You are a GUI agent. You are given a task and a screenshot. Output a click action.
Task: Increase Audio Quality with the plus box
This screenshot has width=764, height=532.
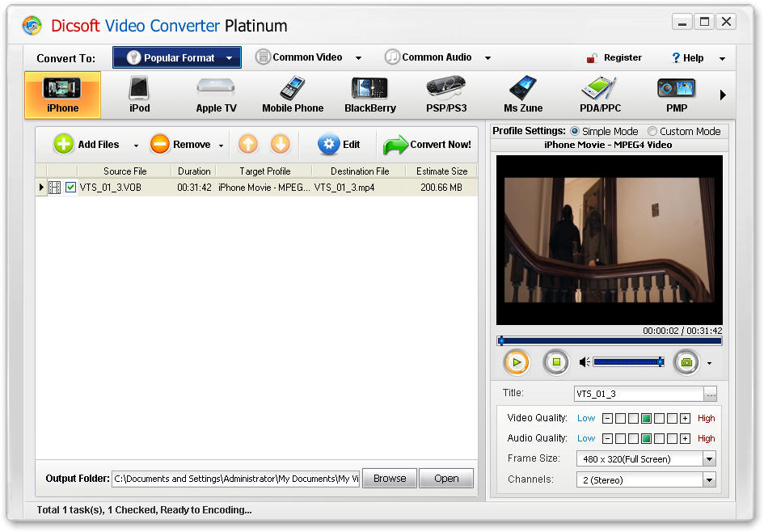(x=685, y=438)
